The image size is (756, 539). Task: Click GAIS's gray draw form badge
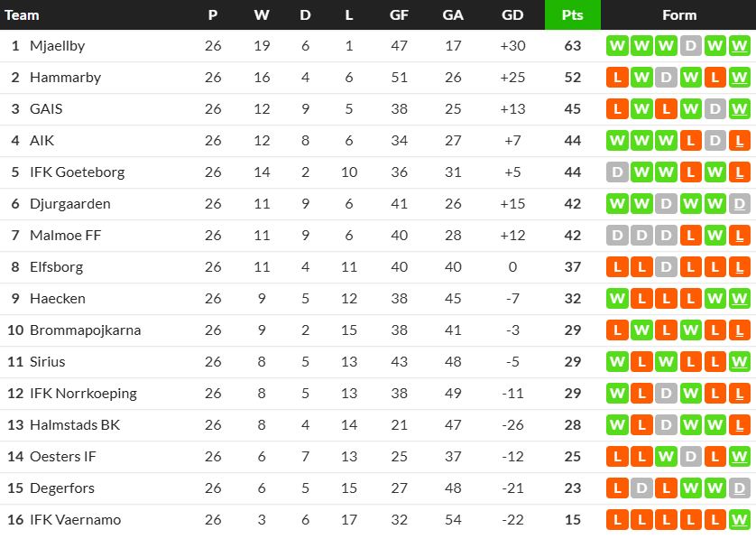pyautogui.click(x=715, y=109)
